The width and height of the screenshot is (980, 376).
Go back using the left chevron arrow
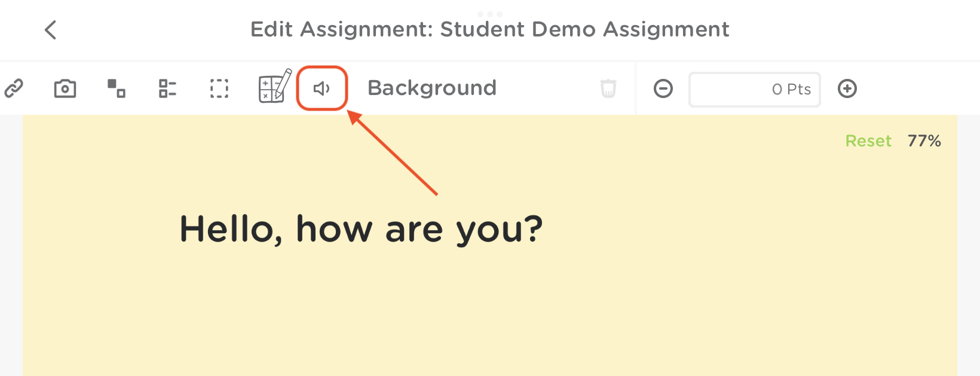tap(51, 29)
